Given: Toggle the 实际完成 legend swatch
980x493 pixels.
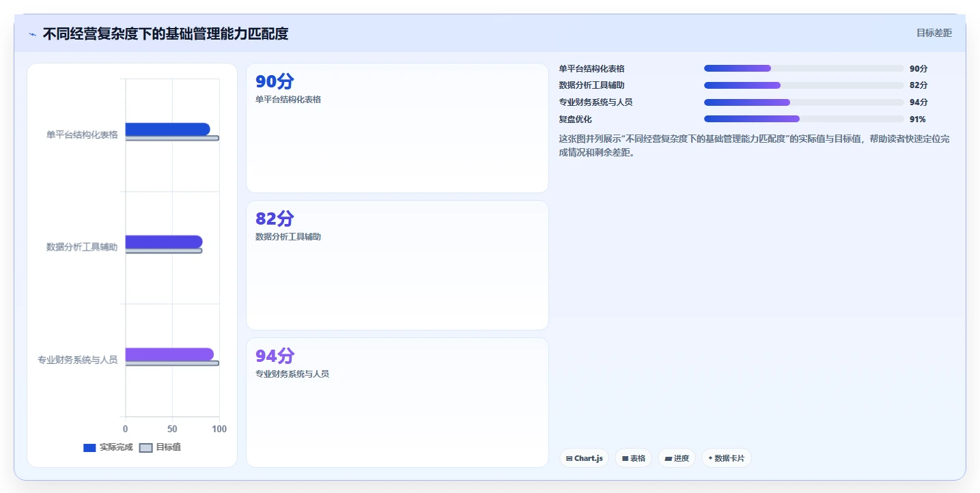Looking at the screenshot, I should pos(89,448).
